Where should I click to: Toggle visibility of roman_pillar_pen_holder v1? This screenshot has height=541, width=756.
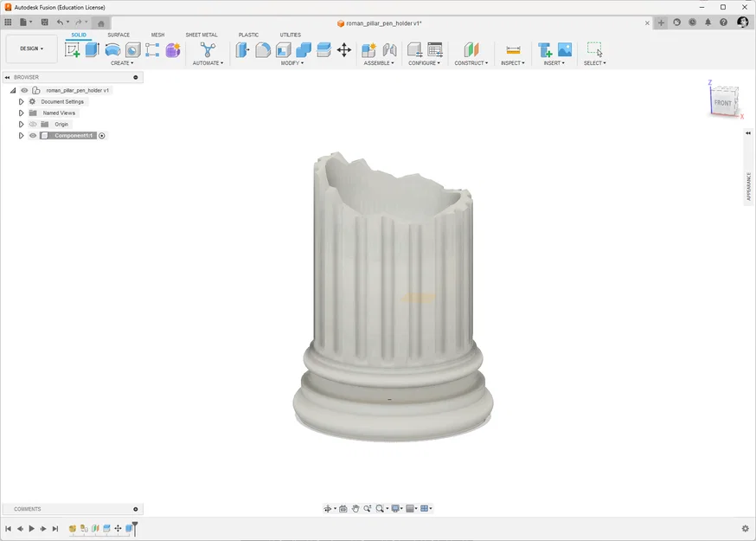[x=24, y=90]
